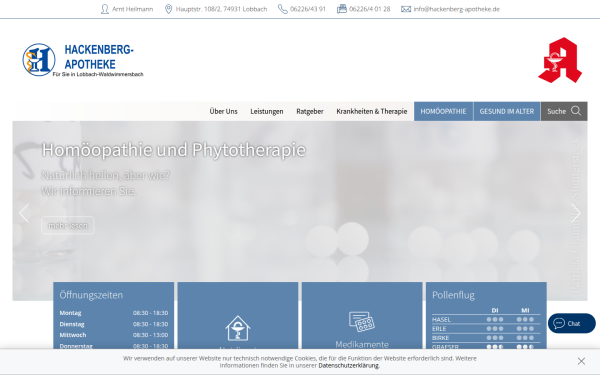Click fax number 06226/4 01 28
Screen dimensions: 600x375
point(370,9)
